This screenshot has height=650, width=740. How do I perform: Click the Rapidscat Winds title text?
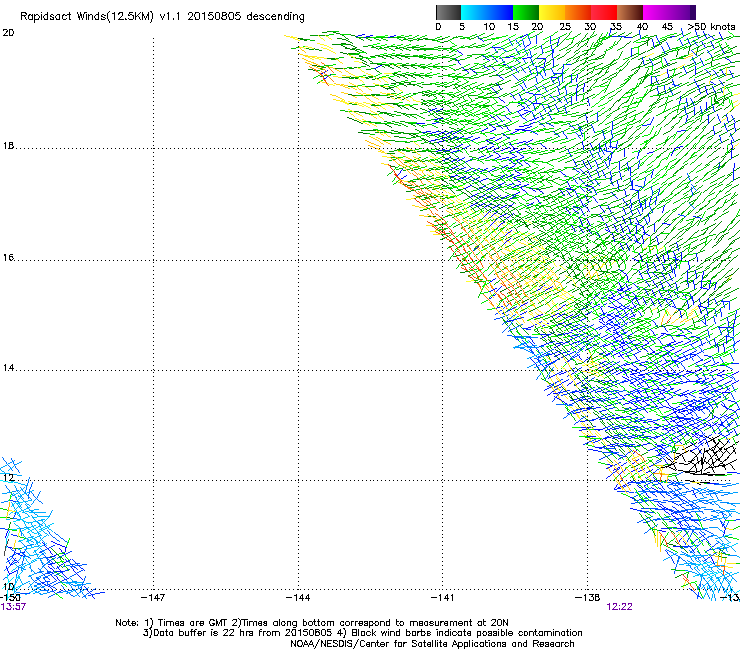162,17
